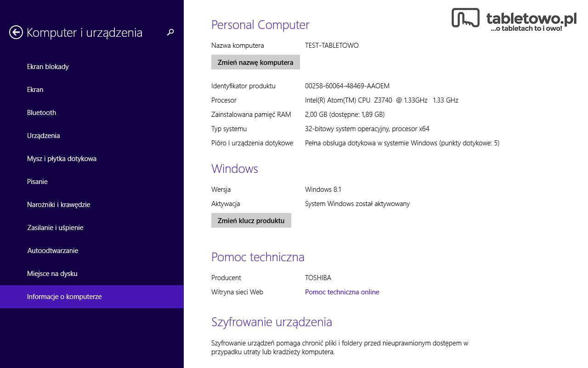Click computer name TEST-TABLETOWO

pyautogui.click(x=332, y=46)
